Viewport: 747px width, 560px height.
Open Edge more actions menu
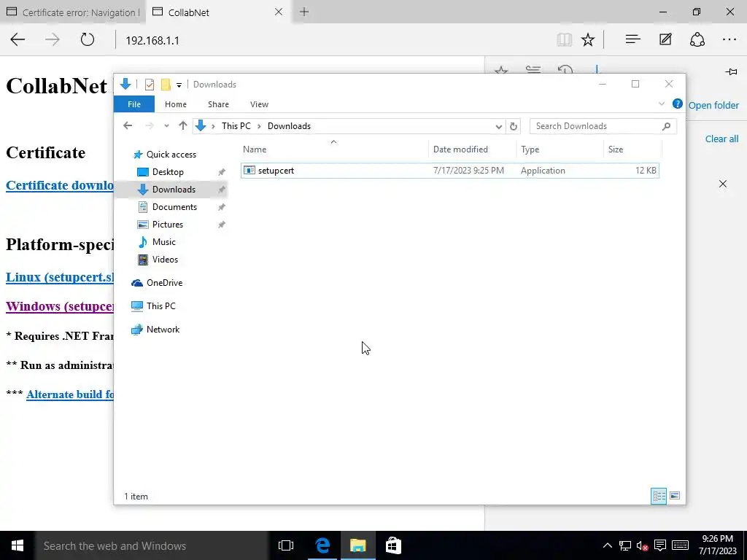pos(729,39)
